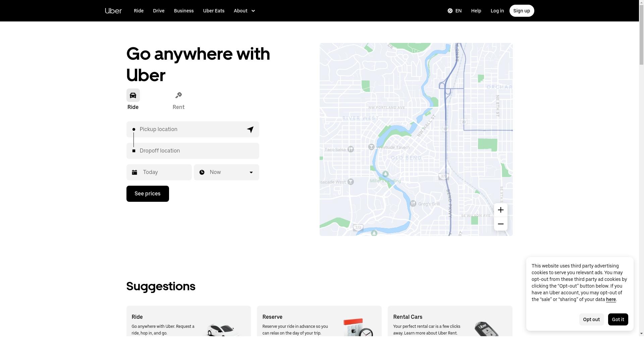
Task: Click the Reserve calendar clock image
Action: [x=358, y=327]
